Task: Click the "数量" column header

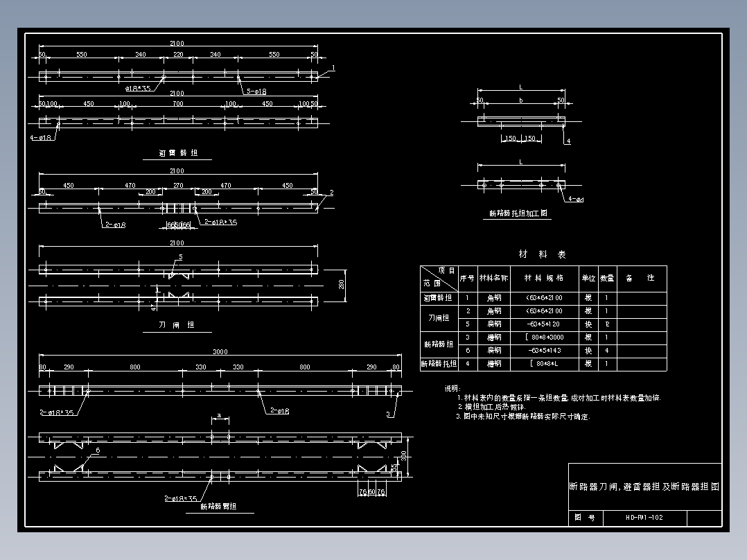Action: [x=607, y=279]
